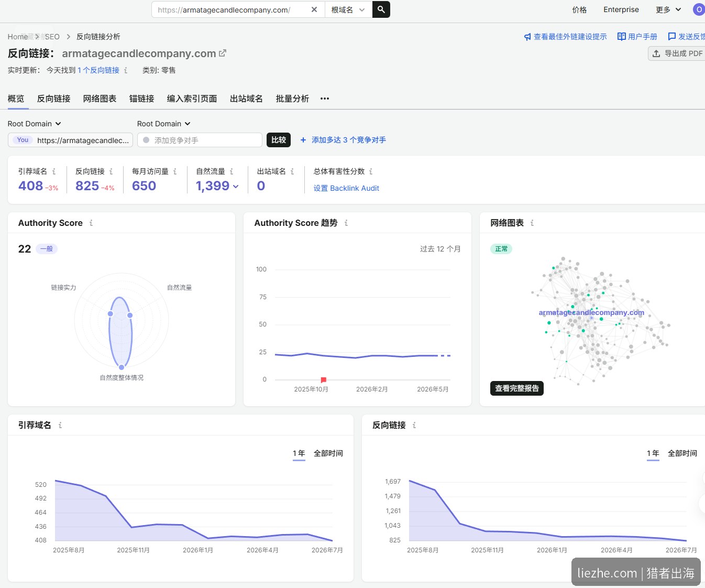This screenshot has height=588, width=705.
Task: Click 反向链接分析 breadcrumb
Action: (x=98, y=37)
